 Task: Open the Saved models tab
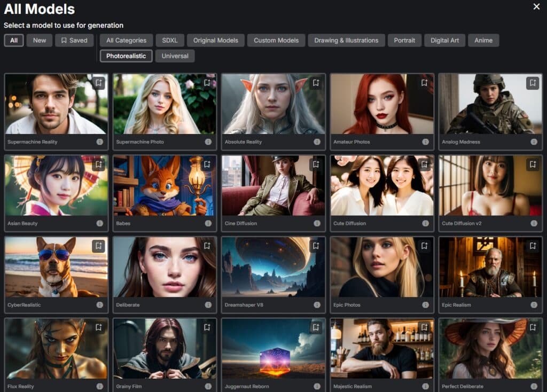tap(74, 41)
